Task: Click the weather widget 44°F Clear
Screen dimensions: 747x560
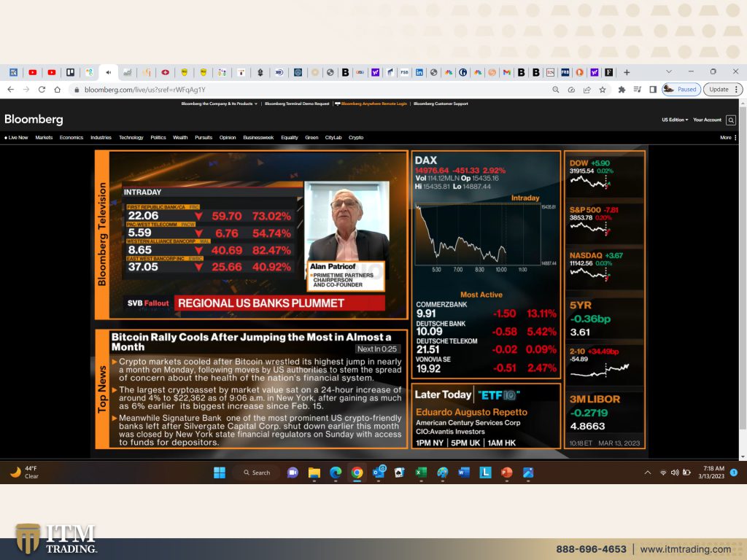Action: point(25,472)
